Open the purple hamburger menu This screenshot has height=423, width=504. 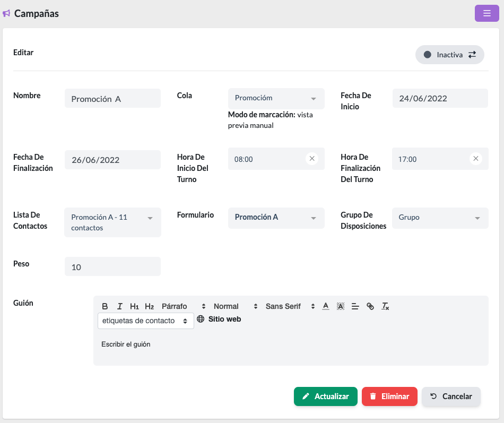(x=486, y=13)
